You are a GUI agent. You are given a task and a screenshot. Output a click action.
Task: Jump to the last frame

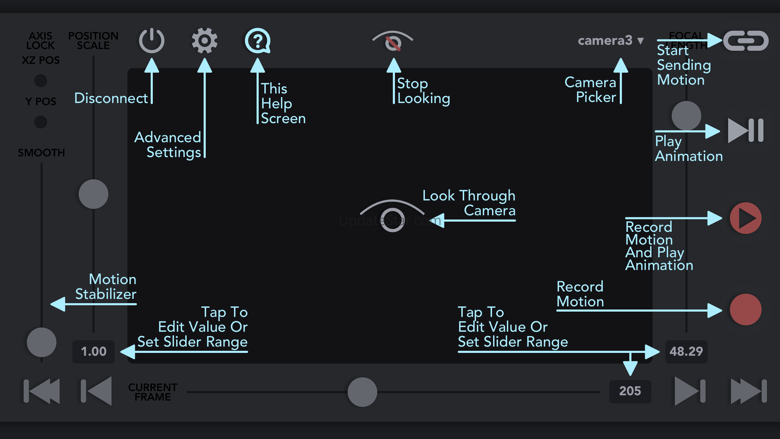point(747,391)
